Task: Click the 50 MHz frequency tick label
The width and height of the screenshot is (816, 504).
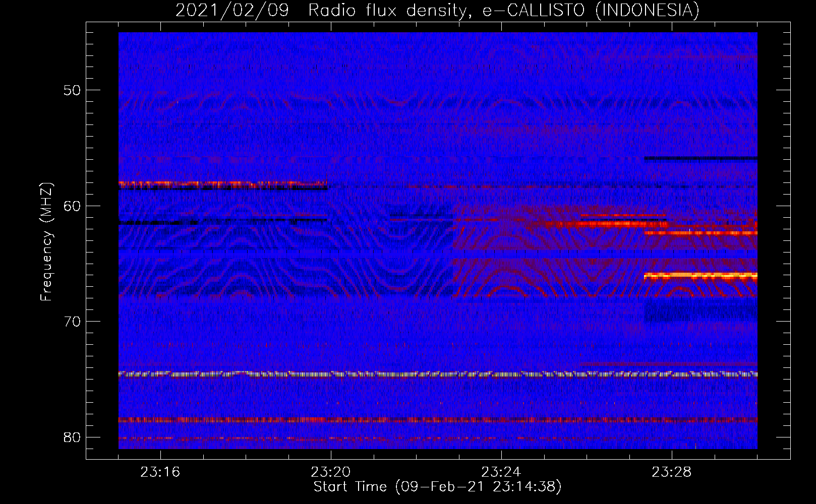Action: click(72, 90)
